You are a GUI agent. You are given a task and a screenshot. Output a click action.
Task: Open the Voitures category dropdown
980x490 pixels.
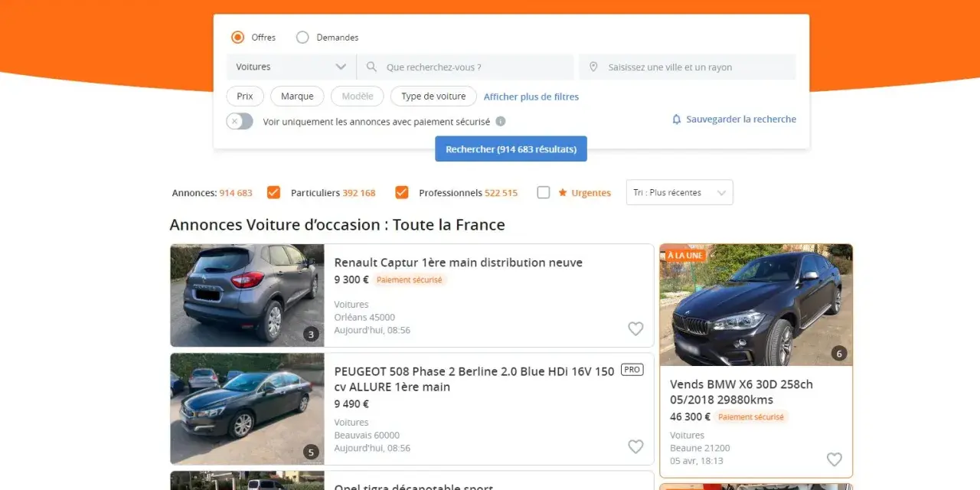tap(291, 67)
